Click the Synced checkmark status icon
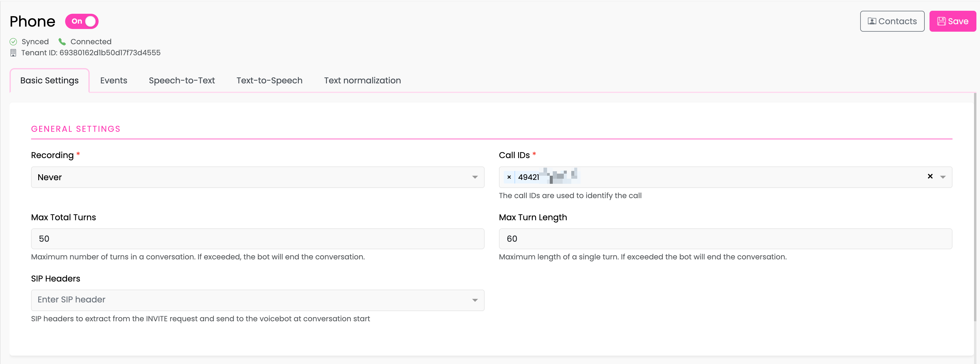The width and height of the screenshot is (980, 364). click(13, 42)
